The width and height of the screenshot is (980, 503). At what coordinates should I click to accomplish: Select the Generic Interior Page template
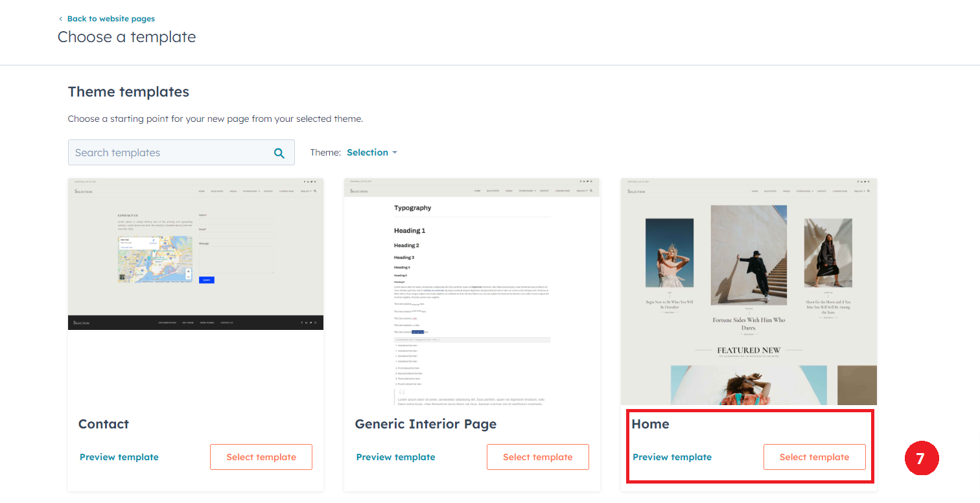pyautogui.click(x=537, y=457)
